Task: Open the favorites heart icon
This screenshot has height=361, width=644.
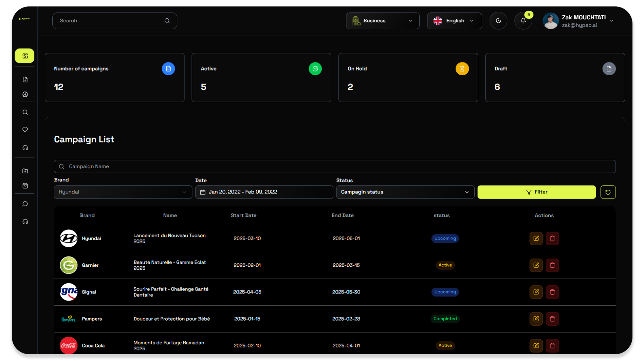Action: [x=25, y=130]
